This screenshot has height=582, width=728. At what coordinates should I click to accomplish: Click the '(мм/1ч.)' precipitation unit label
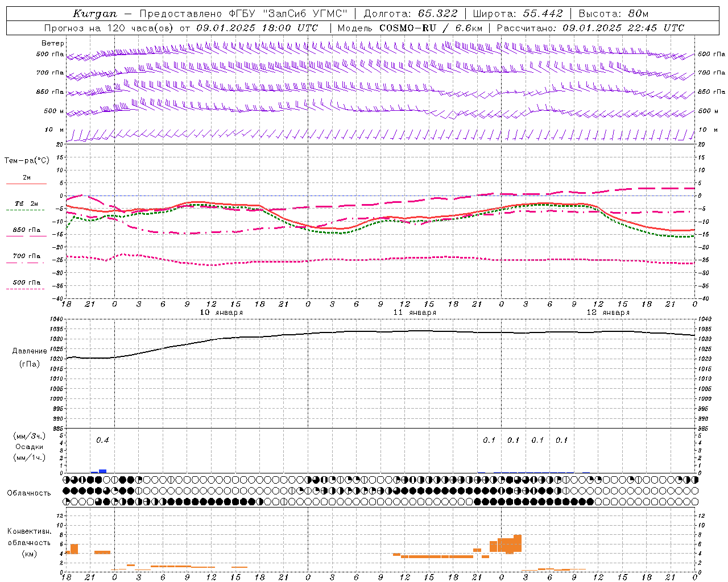click(x=30, y=458)
